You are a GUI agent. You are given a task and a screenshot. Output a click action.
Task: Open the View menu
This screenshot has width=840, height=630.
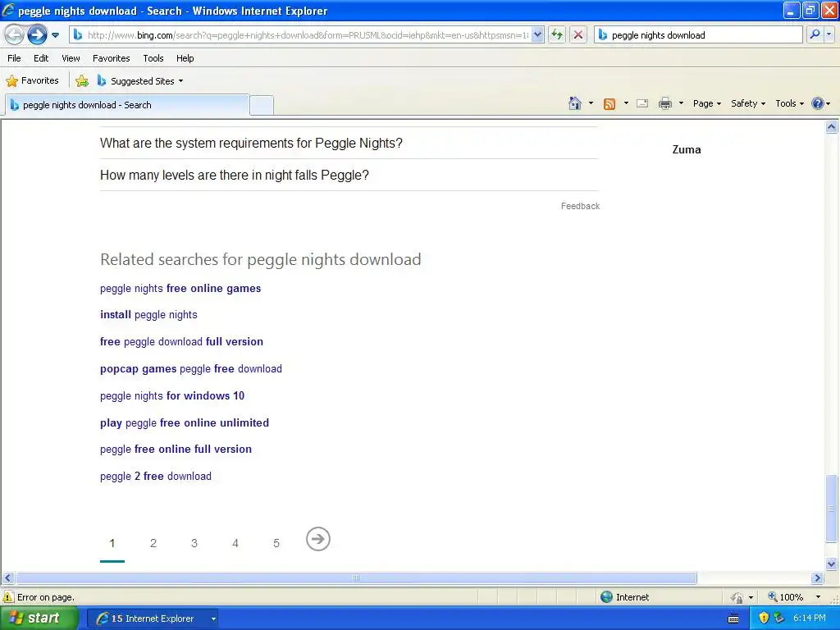(x=71, y=58)
